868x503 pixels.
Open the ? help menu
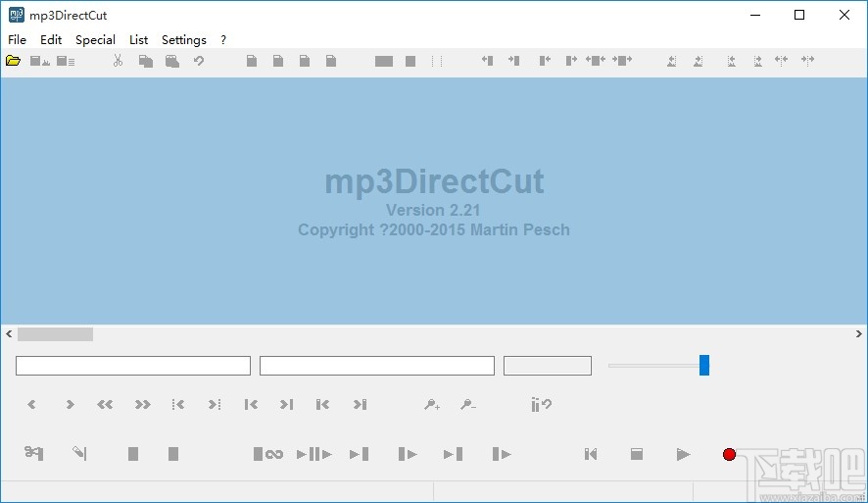click(223, 40)
